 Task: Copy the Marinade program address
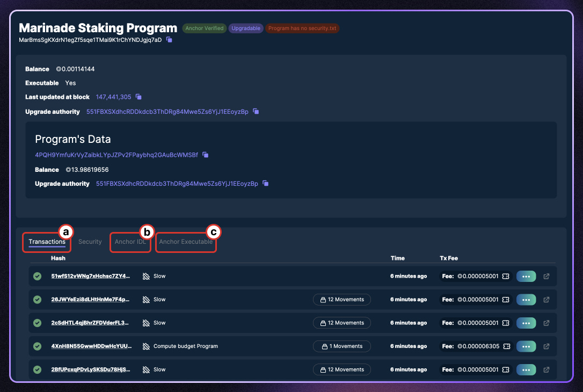click(169, 40)
